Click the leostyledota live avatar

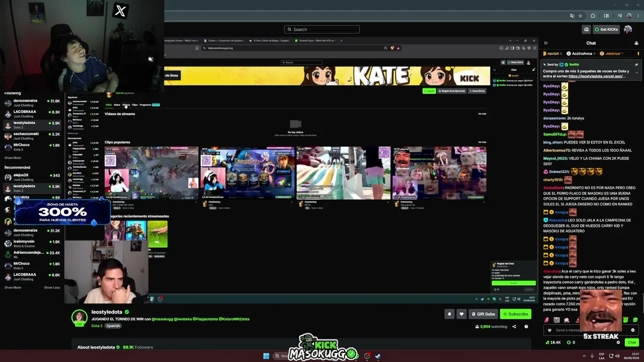tap(79, 318)
